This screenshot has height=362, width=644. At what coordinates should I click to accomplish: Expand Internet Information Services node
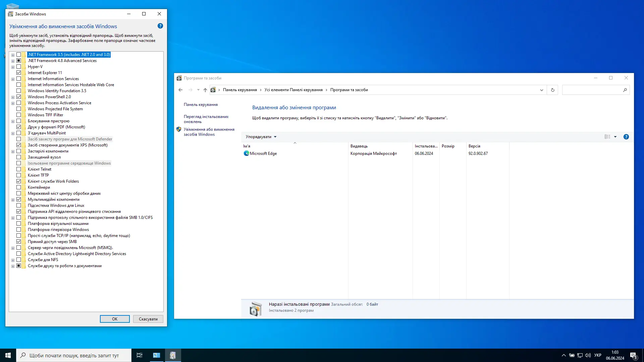tap(13, 79)
